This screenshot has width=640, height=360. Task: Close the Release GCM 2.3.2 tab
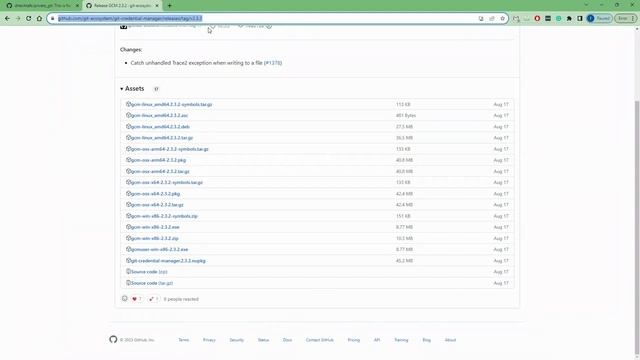pyautogui.click(x=157, y=6)
